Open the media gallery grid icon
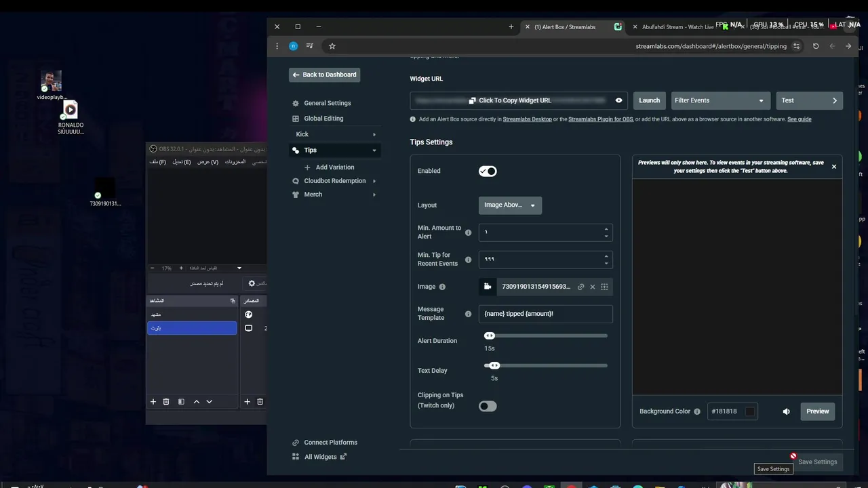The height and width of the screenshot is (488, 868). (x=604, y=287)
